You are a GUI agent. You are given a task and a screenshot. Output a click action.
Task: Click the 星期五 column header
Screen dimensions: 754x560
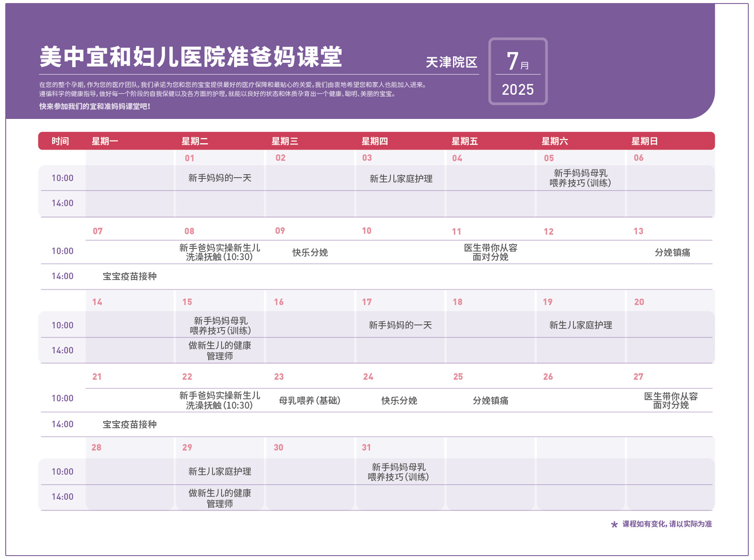[465, 141]
